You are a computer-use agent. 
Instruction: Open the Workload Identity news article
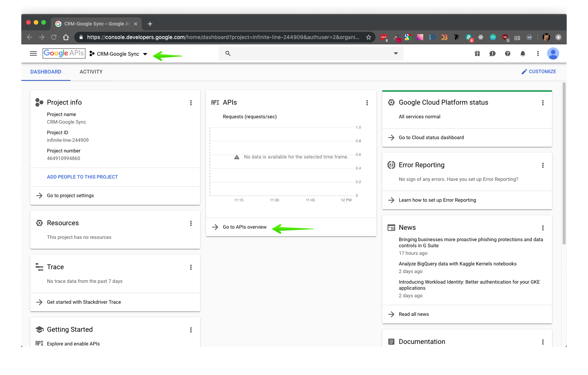click(x=469, y=285)
